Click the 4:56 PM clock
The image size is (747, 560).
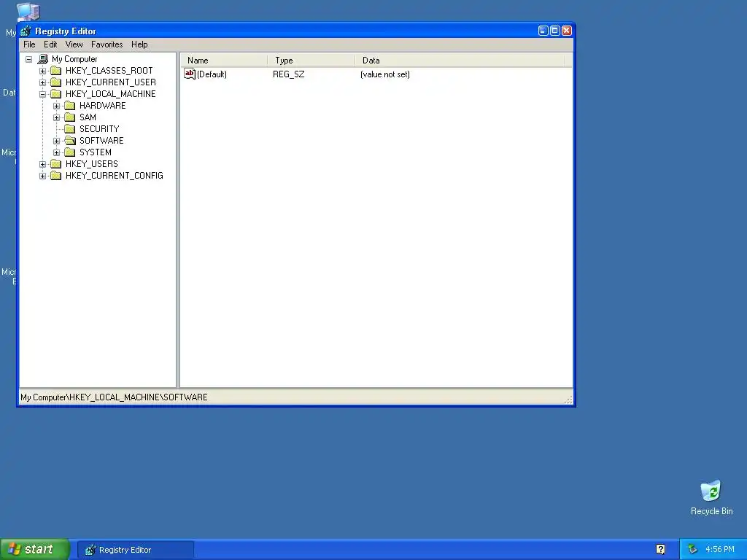pyautogui.click(x=720, y=550)
